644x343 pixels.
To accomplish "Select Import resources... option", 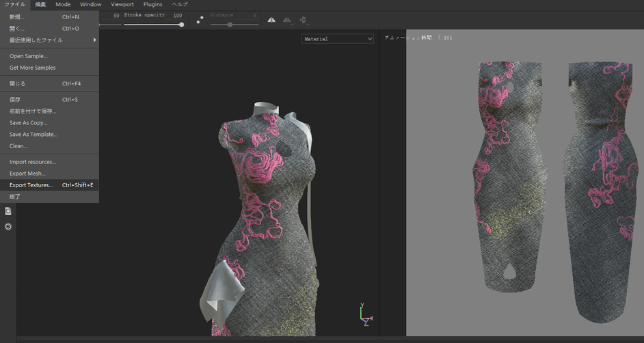I will (x=33, y=162).
